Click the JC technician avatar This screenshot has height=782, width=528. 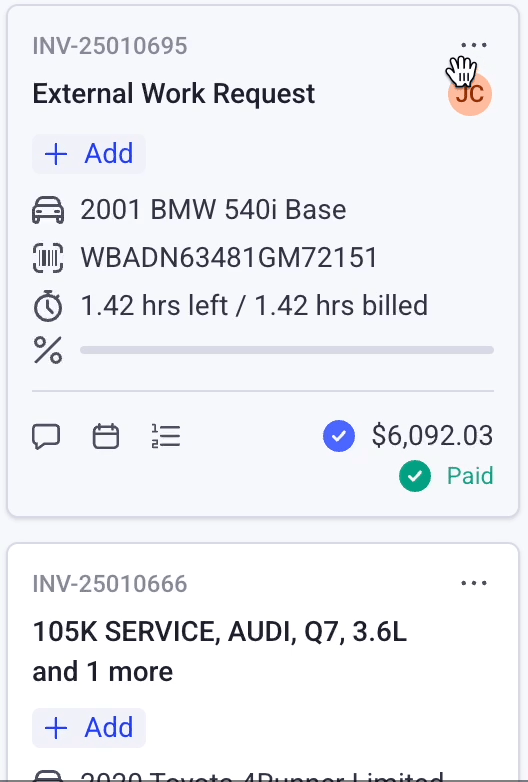pyautogui.click(x=470, y=94)
